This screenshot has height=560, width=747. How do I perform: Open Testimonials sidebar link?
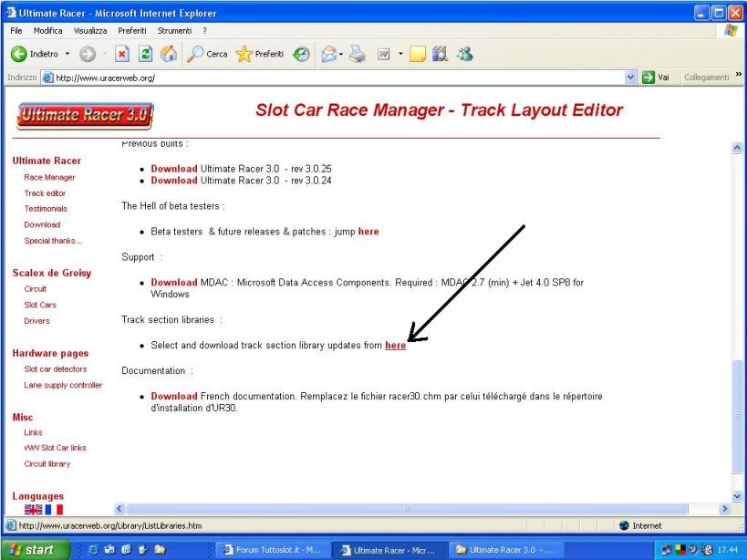(x=46, y=209)
